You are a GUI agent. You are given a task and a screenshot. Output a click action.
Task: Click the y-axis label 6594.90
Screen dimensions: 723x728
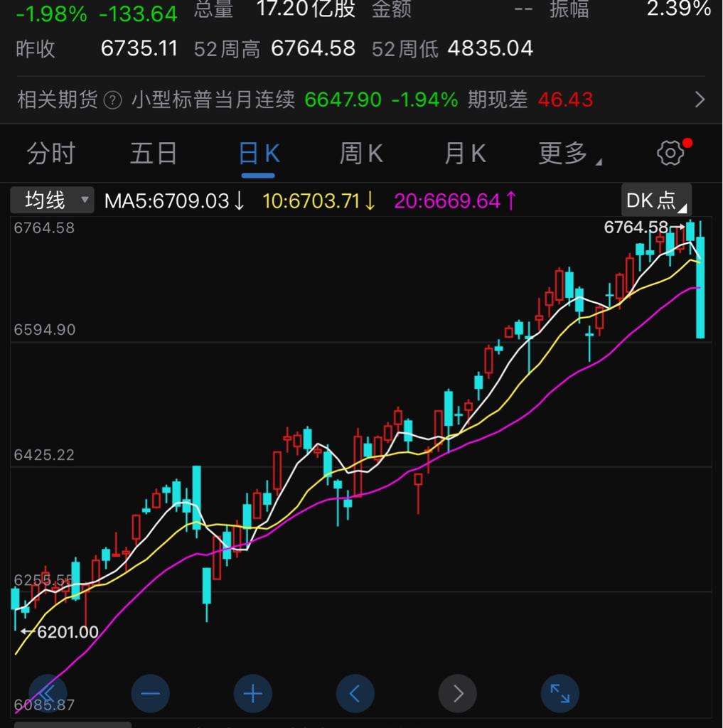(x=44, y=330)
